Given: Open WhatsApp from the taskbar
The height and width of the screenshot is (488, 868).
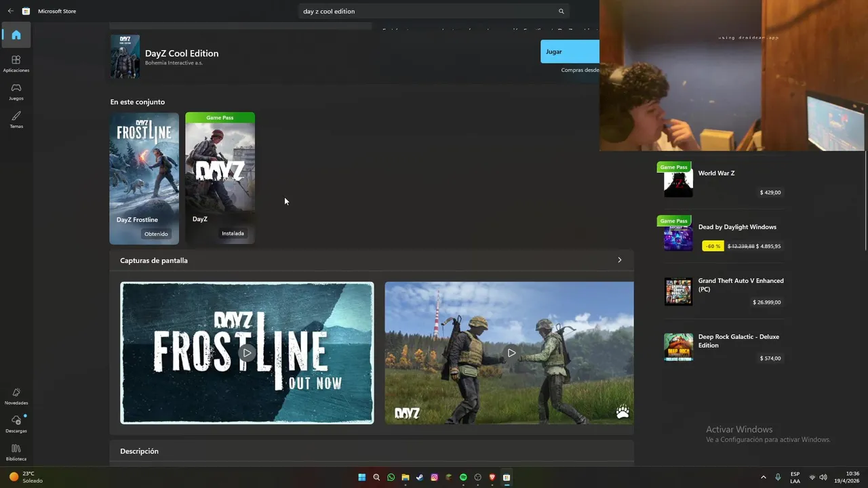Looking at the screenshot, I should [x=391, y=477].
